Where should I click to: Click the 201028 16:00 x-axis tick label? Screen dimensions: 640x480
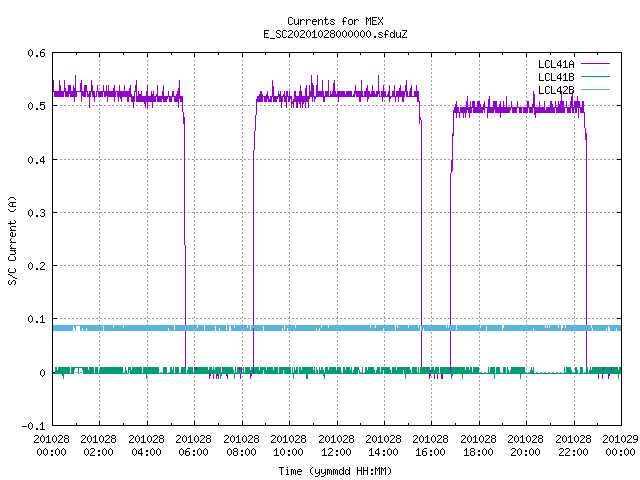coord(431,446)
